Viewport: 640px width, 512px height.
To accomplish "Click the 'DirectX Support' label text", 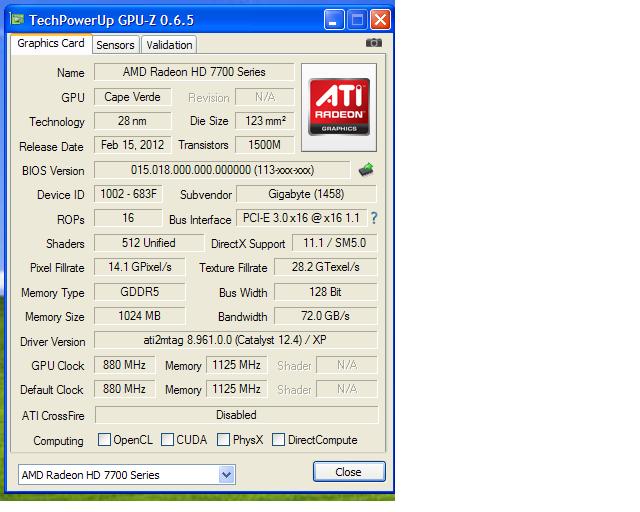I will pyautogui.click(x=248, y=244).
